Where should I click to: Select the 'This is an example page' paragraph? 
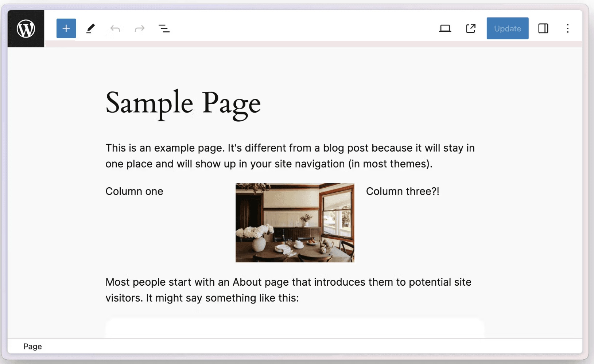(x=290, y=156)
